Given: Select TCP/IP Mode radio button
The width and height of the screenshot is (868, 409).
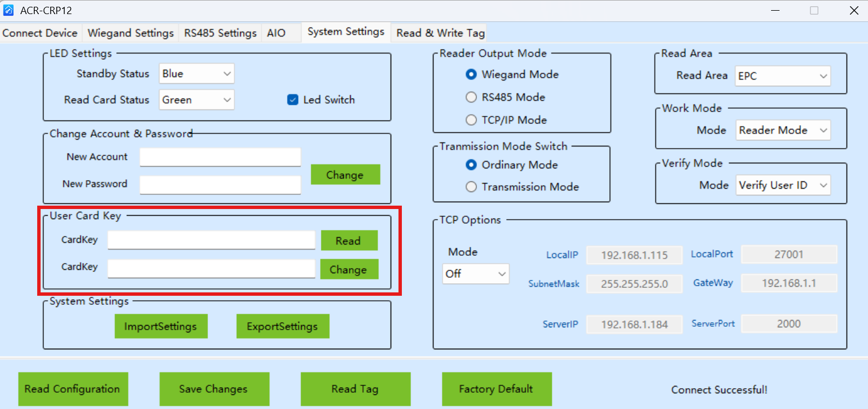Looking at the screenshot, I should tap(471, 120).
